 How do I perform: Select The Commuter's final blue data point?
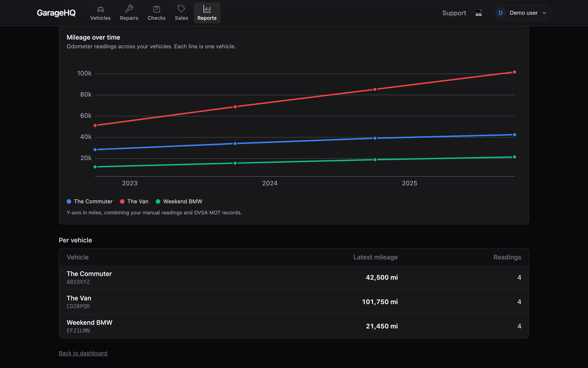tap(514, 135)
